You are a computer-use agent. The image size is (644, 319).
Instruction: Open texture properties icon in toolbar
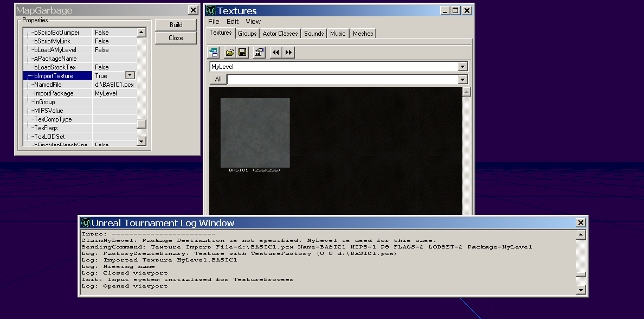[259, 53]
